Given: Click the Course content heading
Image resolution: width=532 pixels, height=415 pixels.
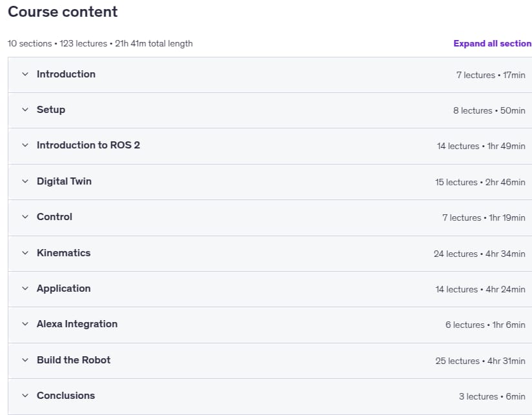Looking at the screenshot, I should 63,12.
